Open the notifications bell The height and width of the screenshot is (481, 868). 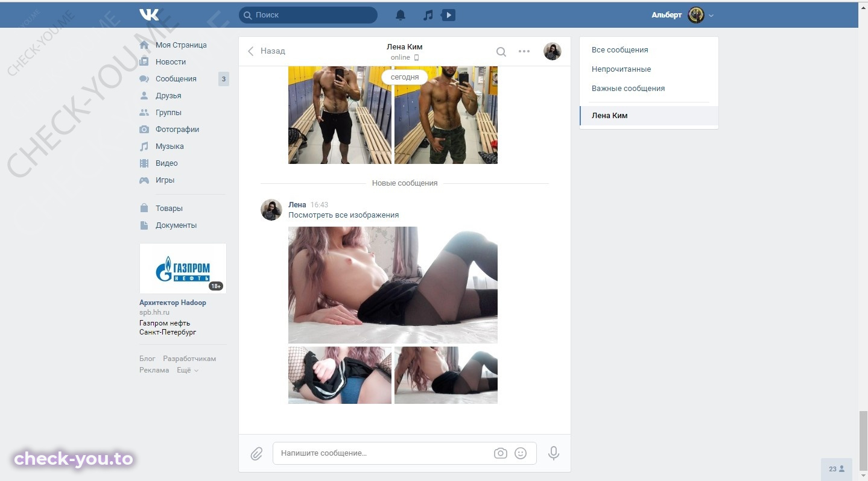[401, 15]
